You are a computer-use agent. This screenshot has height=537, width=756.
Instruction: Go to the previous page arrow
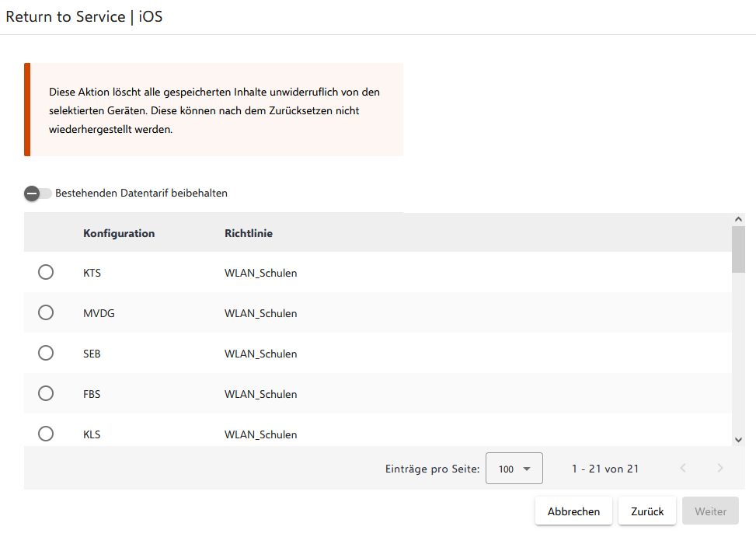pyautogui.click(x=683, y=468)
